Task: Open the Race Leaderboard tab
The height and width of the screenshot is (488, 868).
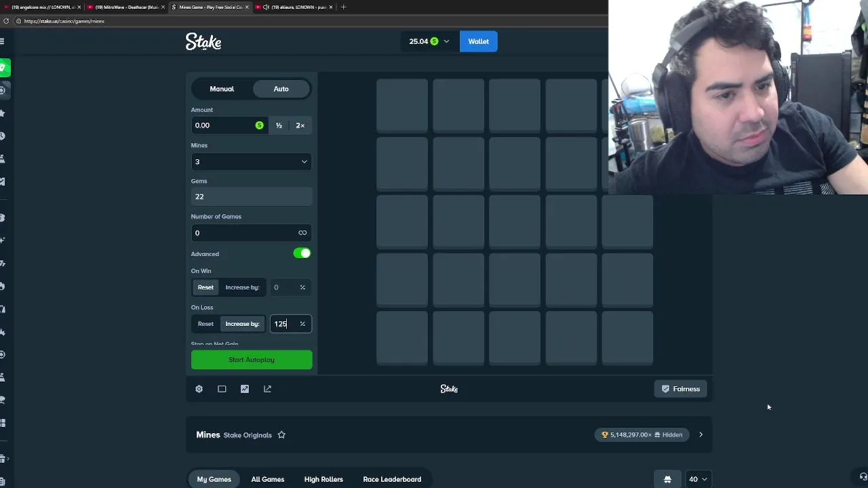Action: click(x=392, y=479)
